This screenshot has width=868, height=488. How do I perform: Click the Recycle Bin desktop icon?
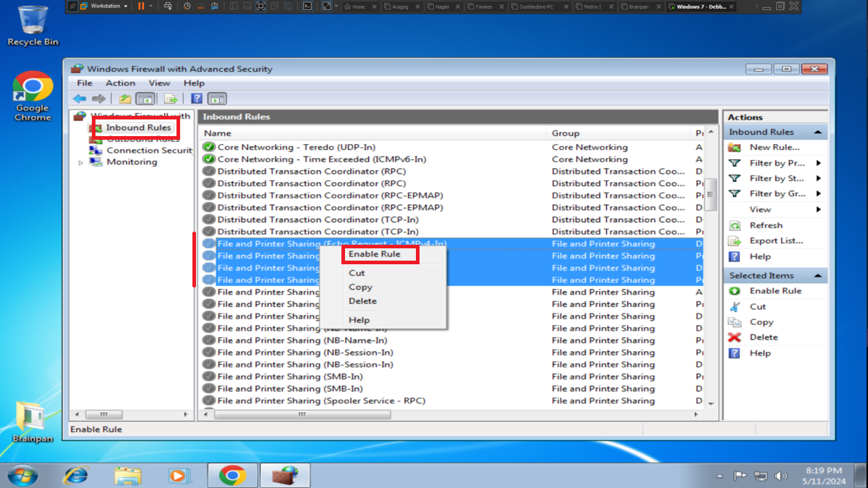click(x=32, y=26)
